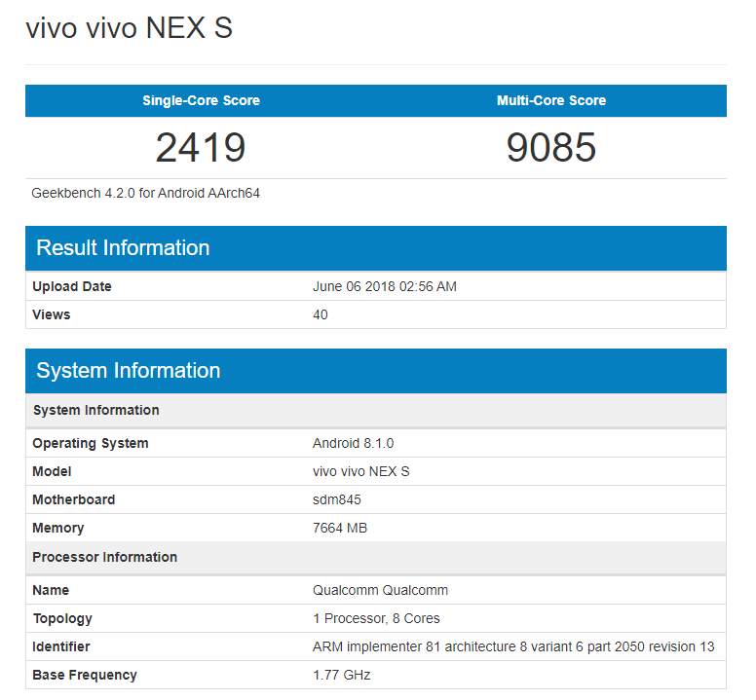Click the Views count of 40
The height and width of the screenshot is (700, 756).
[321, 314]
